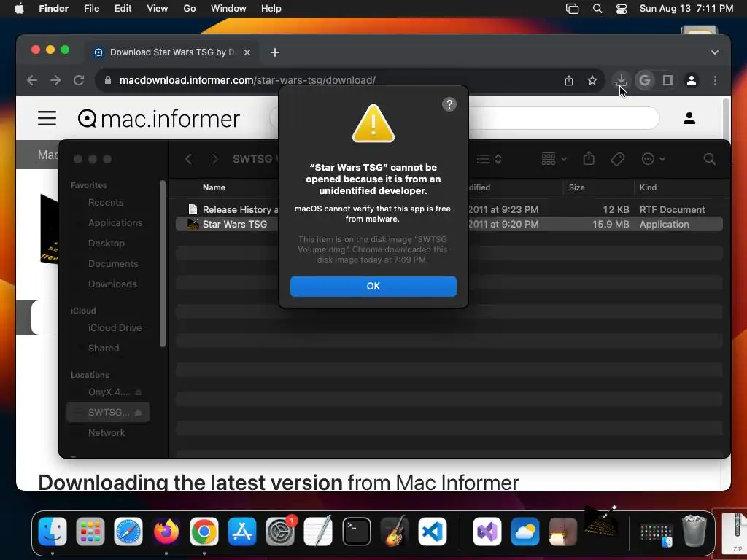Open Chrome's downloads icon in the toolbar

[621, 80]
